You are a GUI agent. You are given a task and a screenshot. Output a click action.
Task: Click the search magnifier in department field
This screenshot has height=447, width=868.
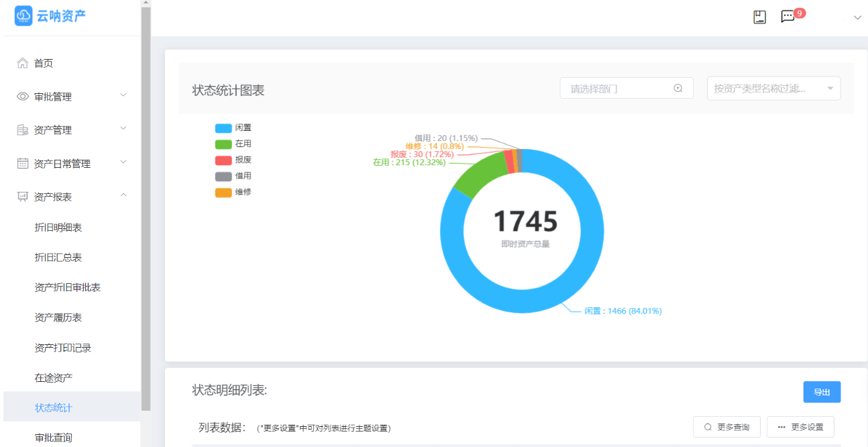pyautogui.click(x=678, y=89)
